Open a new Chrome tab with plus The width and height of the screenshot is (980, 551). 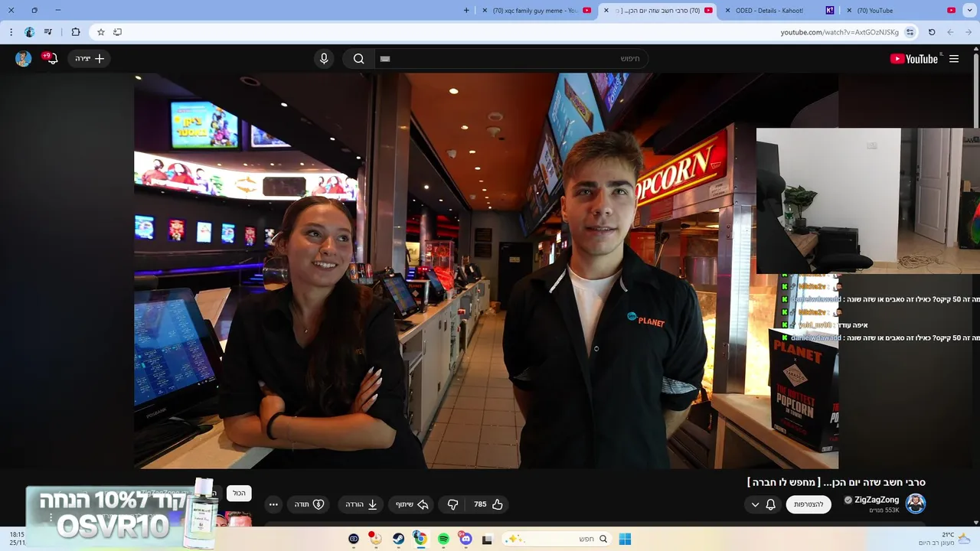click(466, 11)
